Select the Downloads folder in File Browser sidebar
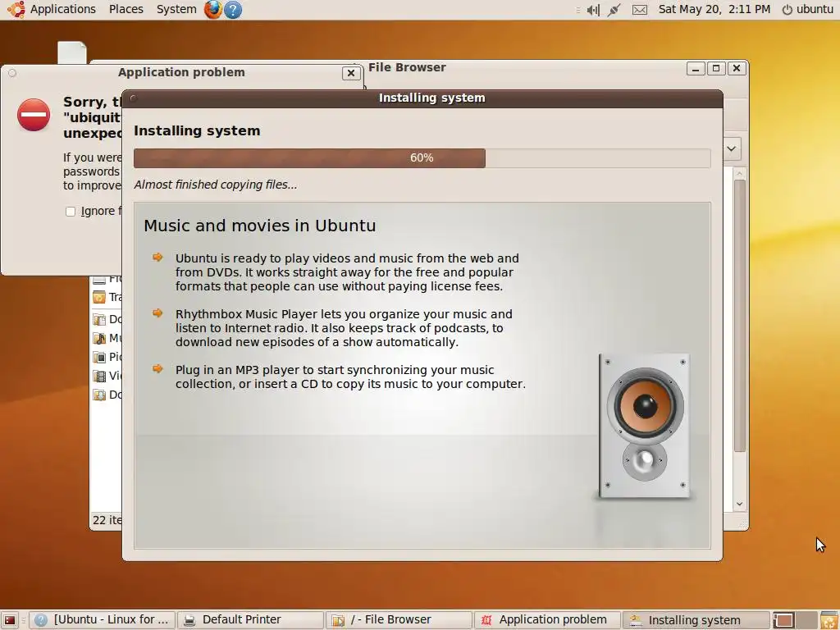Viewport: 840px width, 630px height. (x=107, y=395)
